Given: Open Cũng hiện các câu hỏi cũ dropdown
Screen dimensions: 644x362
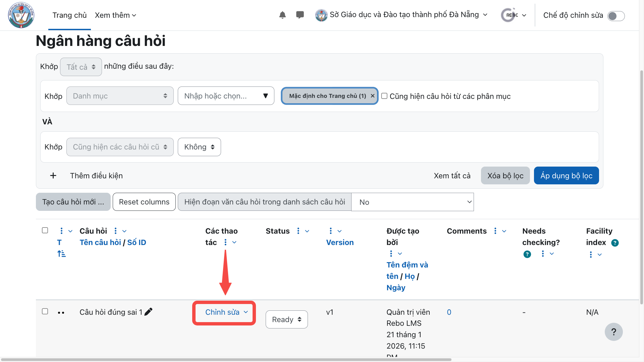Looking at the screenshot, I should (120, 147).
